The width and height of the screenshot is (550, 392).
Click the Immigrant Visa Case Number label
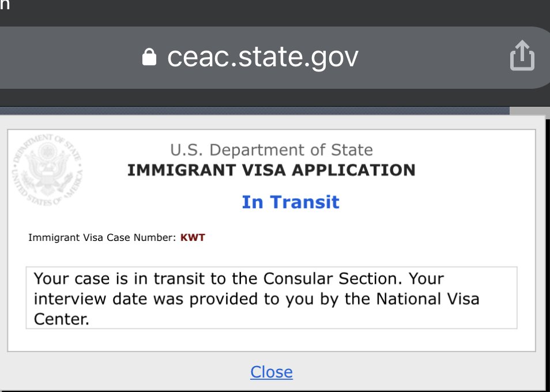[102, 238]
